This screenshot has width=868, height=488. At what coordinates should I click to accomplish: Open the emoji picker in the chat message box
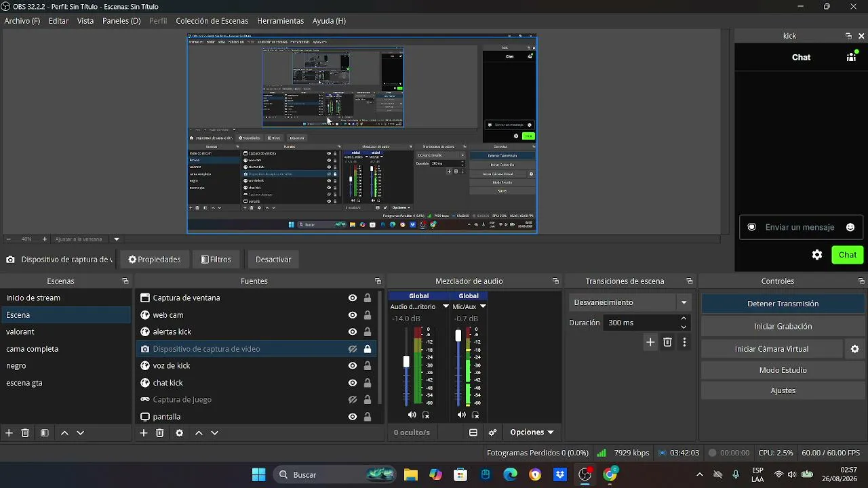[850, 227]
